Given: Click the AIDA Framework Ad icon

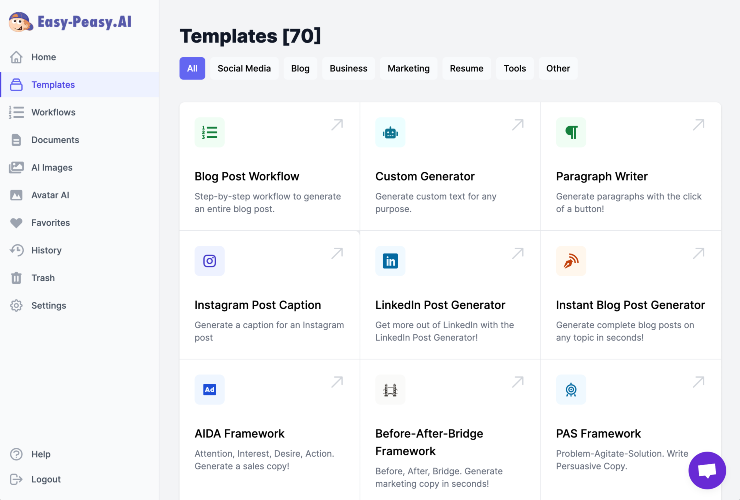Looking at the screenshot, I should click(210, 390).
